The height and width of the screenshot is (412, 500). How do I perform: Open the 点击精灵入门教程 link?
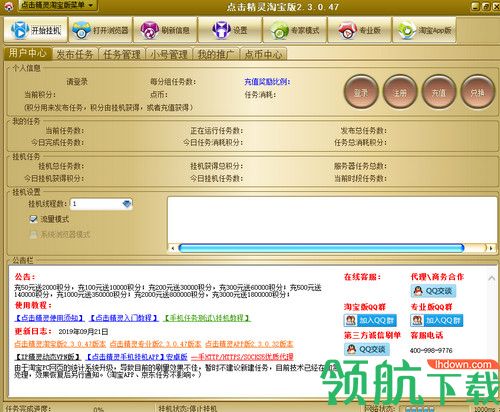[x=124, y=318]
